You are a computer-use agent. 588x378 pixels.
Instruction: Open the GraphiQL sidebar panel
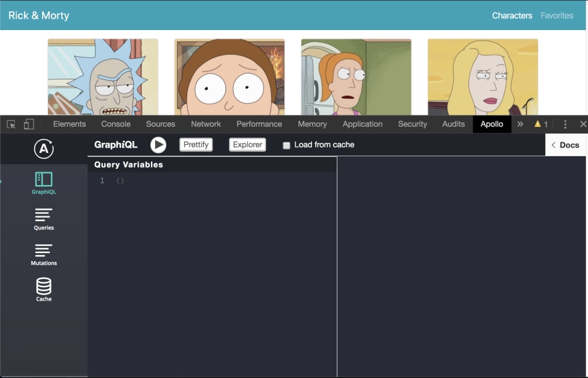(x=44, y=183)
